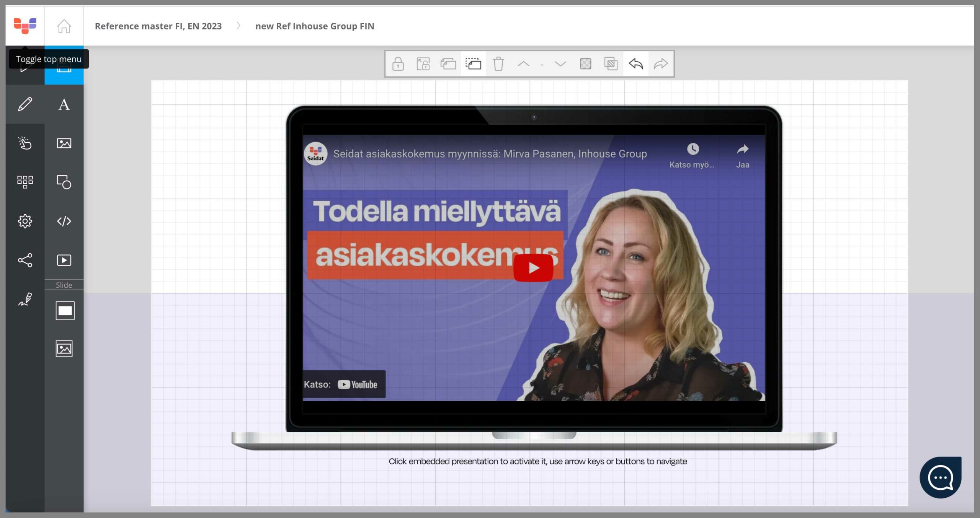The image size is (980, 518).
Task: Open presentation settings gear icon
Action: [x=25, y=221]
